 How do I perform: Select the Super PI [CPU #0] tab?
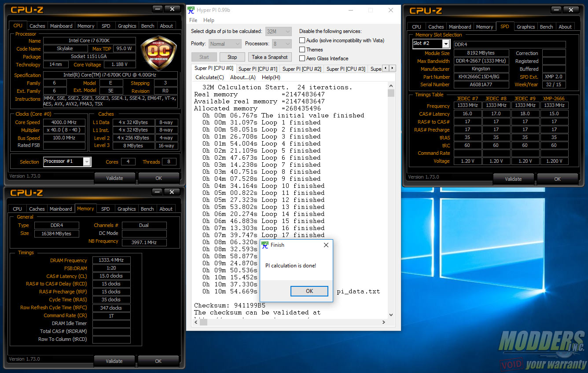(214, 68)
